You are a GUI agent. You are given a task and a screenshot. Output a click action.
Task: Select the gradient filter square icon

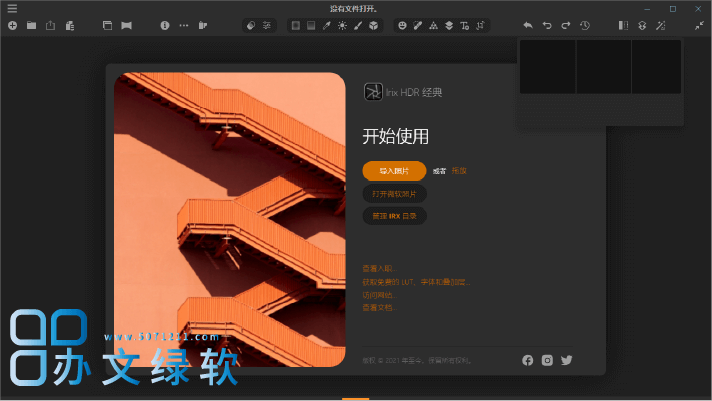[x=311, y=25]
